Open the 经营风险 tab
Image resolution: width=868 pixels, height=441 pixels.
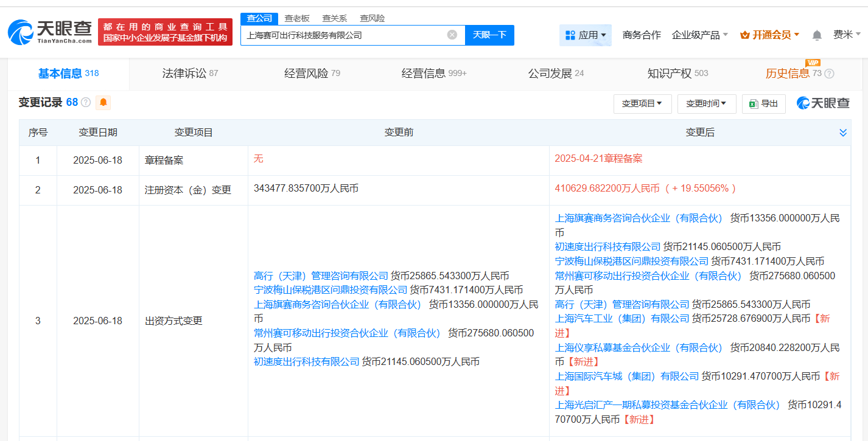click(x=312, y=74)
